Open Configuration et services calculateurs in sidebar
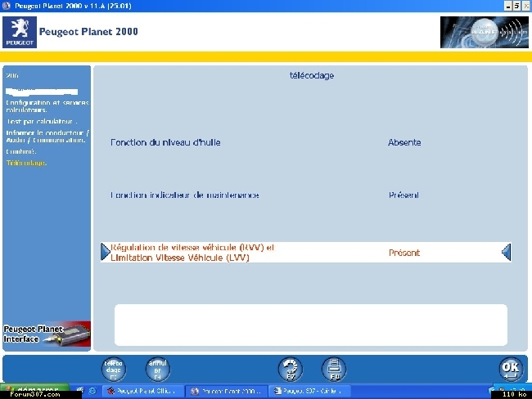Viewport: 532px width, 399px height. (47, 106)
